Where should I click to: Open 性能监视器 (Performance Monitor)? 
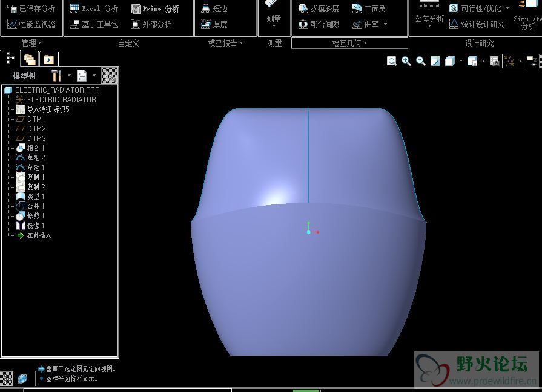[31, 24]
